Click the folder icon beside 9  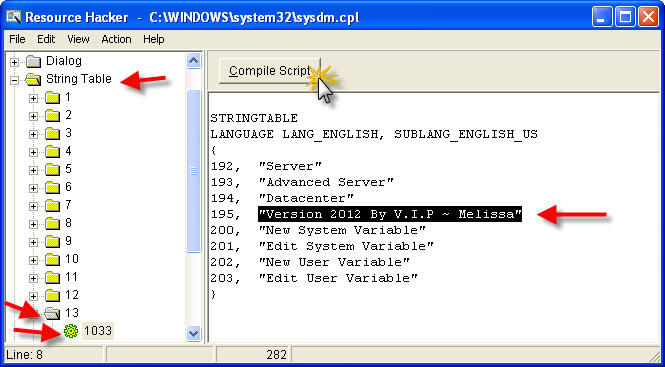pos(52,242)
